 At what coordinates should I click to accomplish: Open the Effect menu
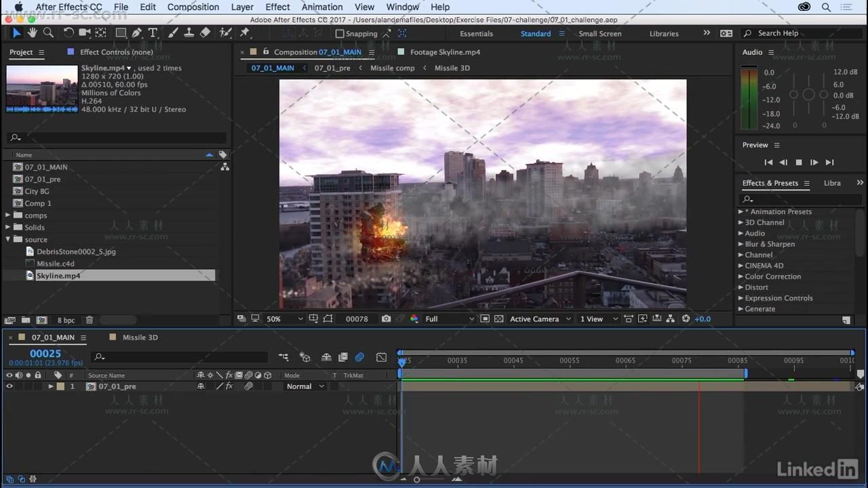277,7
